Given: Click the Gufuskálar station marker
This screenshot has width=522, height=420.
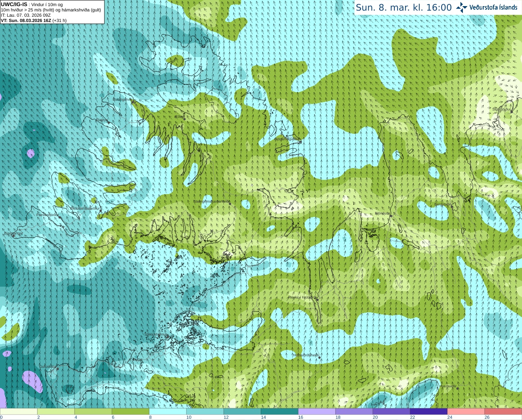Looking at the screenshot, I should (x=58, y=369).
